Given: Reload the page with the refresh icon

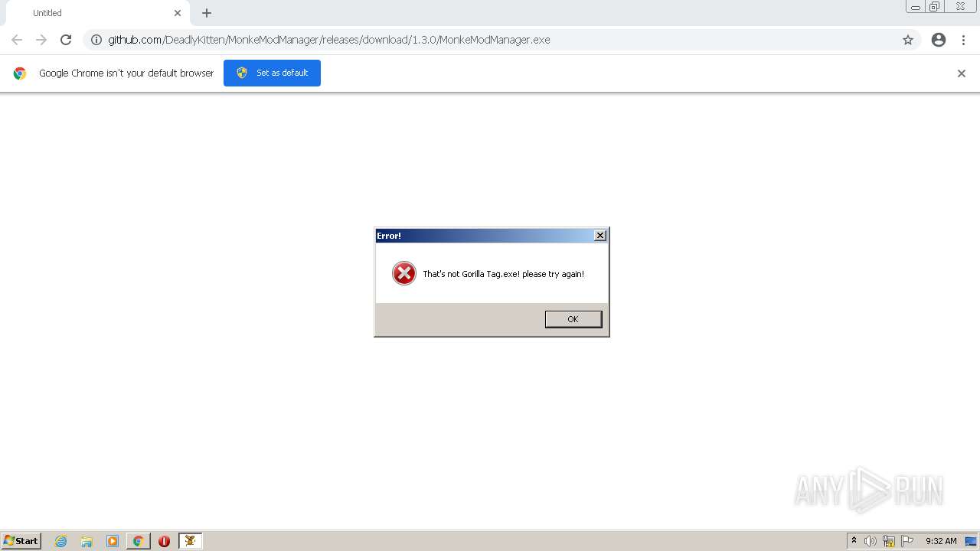Looking at the screenshot, I should point(66,40).
